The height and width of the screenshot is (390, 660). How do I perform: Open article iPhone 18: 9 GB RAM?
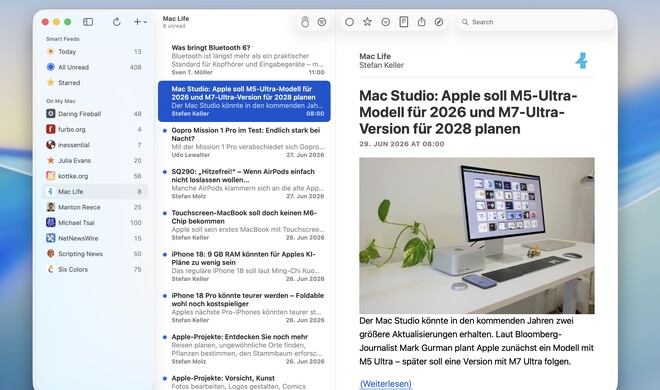[x=244, y=266]
